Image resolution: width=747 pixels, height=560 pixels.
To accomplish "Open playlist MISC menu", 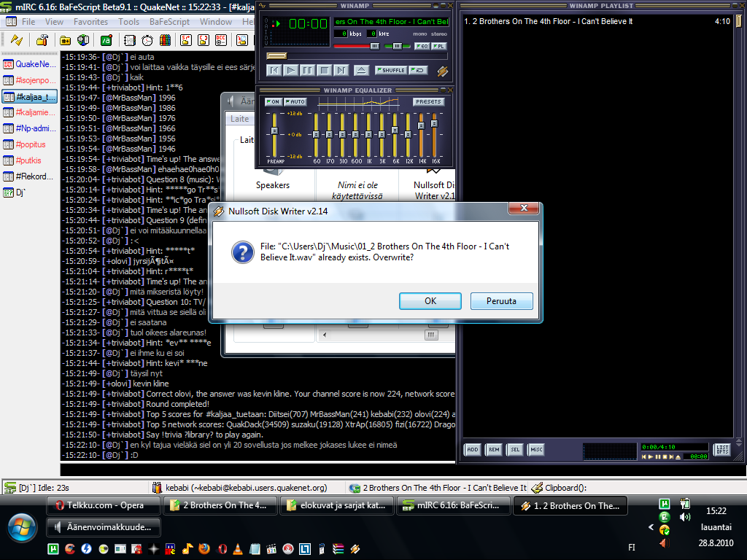I will 536,449.
